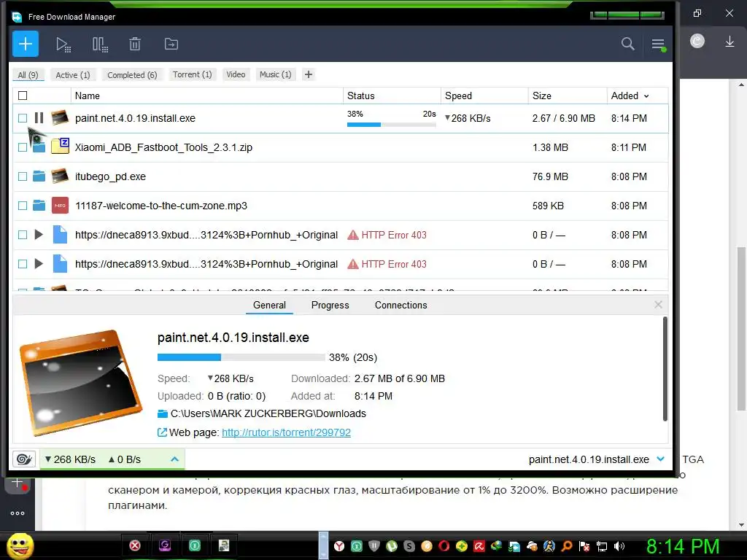The image size is (747, 560).
Task: Click the network connection tray icon
Action: pos(602,545)
